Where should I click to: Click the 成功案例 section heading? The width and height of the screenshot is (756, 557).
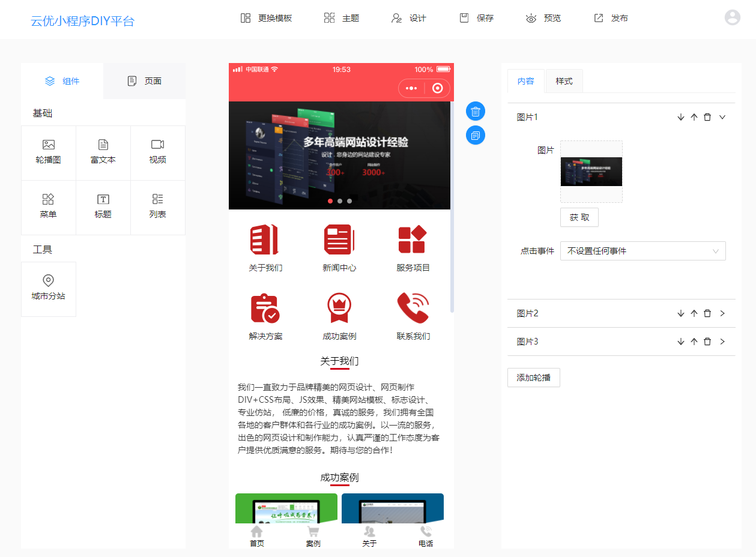point(339,478)
